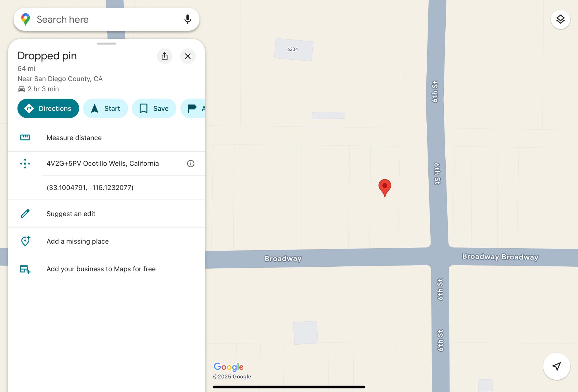Tap Add your business to Maps
This screenshot has height=392, width=578.
[106, 269]
